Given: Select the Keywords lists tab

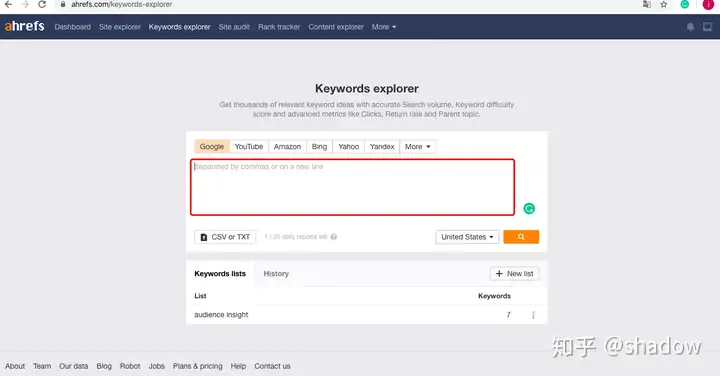Looking at the screenshot, I should click(220, 274).
